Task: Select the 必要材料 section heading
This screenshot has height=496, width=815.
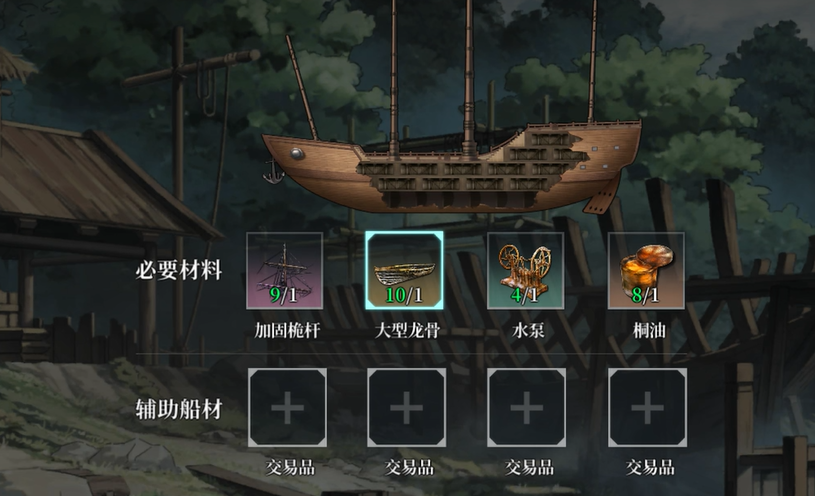Action: click(179, 270)
